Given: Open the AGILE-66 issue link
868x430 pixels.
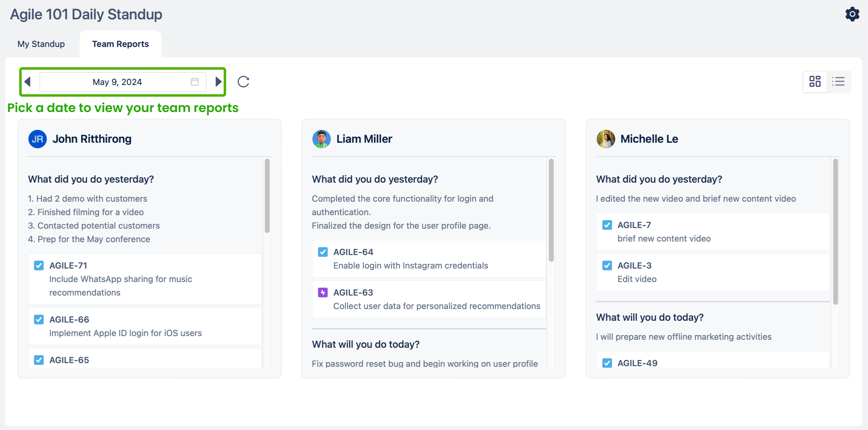Looking at the screenshot, I should [69, 319].
